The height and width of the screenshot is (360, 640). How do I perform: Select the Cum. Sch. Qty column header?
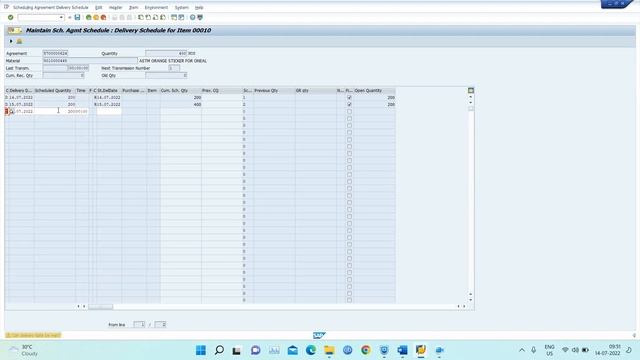(x=181, y=91)
